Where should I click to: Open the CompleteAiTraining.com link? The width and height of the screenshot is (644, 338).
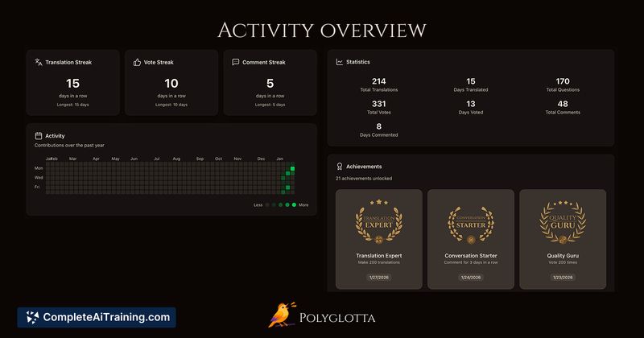[97, 317]
